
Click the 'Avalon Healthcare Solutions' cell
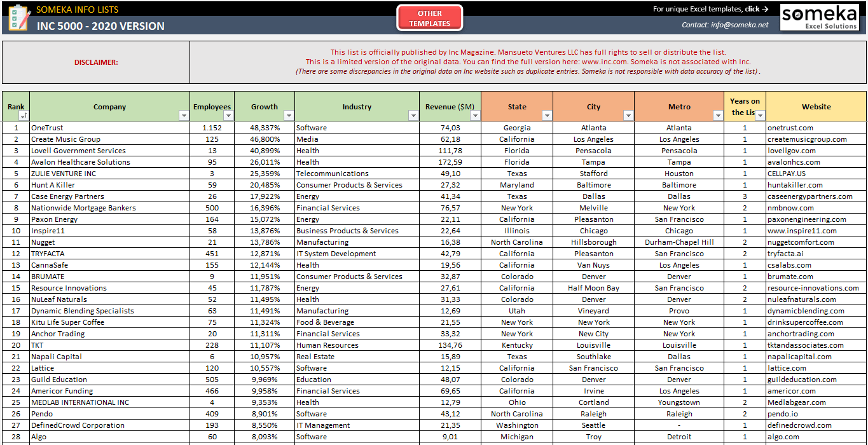110,162
